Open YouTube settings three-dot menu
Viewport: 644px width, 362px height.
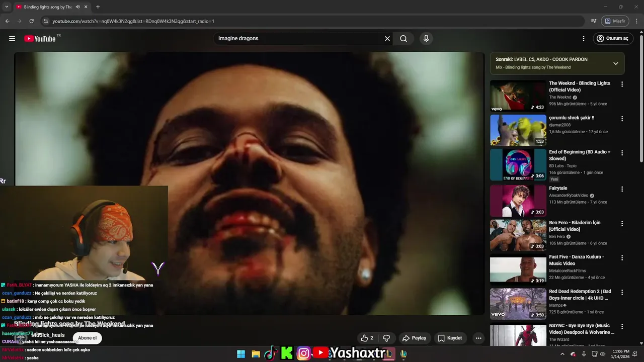(584, 39)
